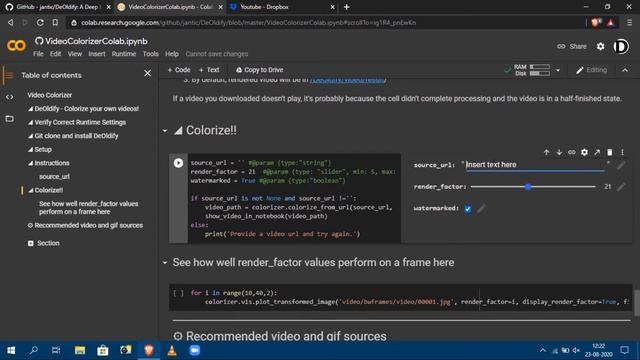Jump to Instructions section
The image size is (640, 360).
(x=49, y=163)
